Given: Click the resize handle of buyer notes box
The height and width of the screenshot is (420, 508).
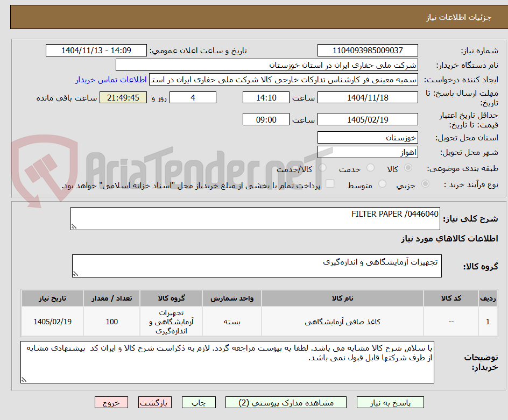Looking at the screenshot, I should pyautogui.click(x=24, y=380).
